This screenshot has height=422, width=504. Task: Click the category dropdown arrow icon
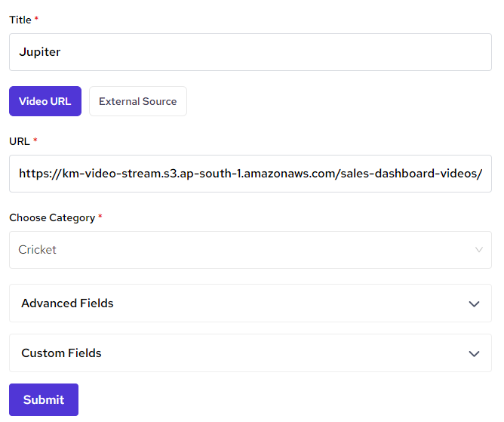tap(478, 250)
